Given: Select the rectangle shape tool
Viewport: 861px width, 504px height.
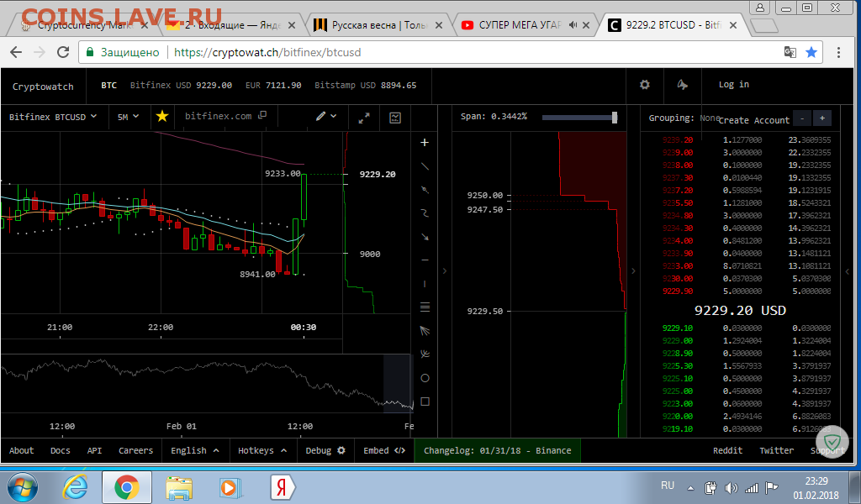Looking at the screenshot, I should point(425,402).
